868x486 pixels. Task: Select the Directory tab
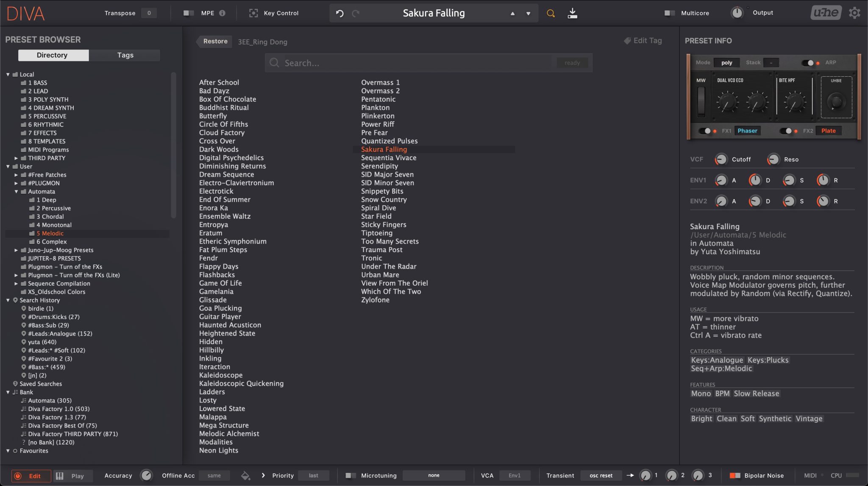point(52,55)
